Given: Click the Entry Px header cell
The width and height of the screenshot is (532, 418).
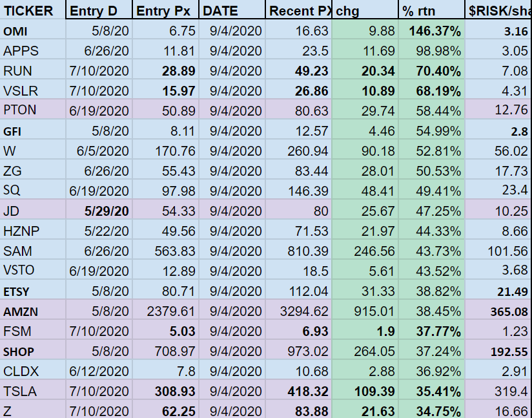Looking at the screenshot, I should tap(165, 10).
